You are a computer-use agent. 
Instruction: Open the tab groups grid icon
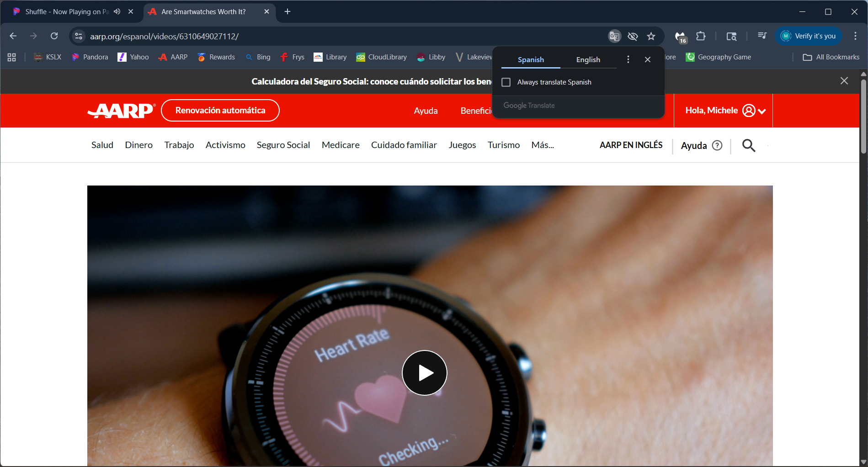pyautogui.click(x=12, y=57)
